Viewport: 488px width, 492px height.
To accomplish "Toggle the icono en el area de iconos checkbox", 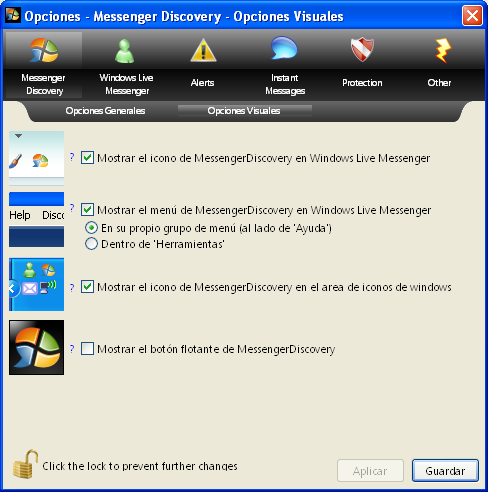I will click(x=87, y=287).
